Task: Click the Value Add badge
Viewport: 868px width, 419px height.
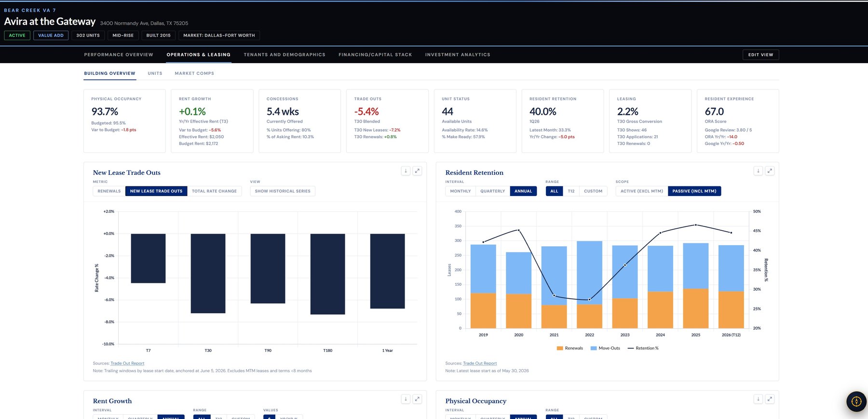Action: pos(51,35)
